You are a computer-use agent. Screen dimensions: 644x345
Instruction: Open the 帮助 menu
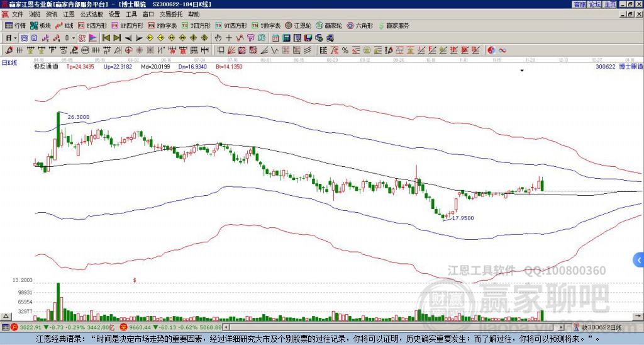(194, 14)
